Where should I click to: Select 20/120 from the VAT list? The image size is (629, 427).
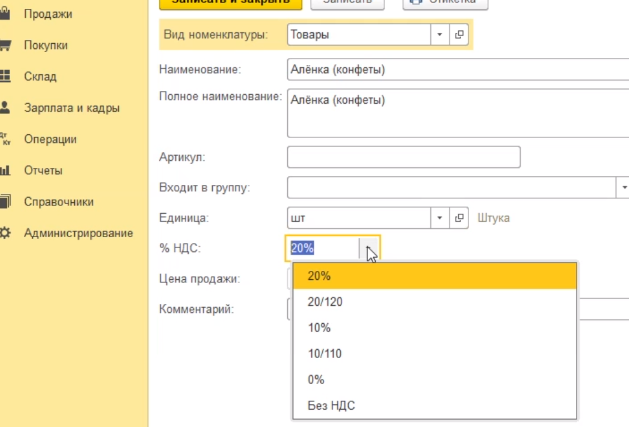tap(326, 301)
